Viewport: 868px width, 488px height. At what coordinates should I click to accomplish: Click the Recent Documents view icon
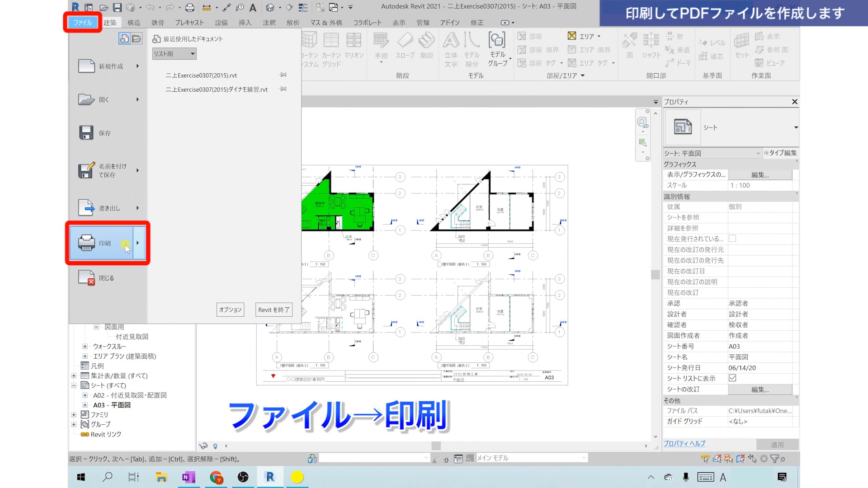124,39
